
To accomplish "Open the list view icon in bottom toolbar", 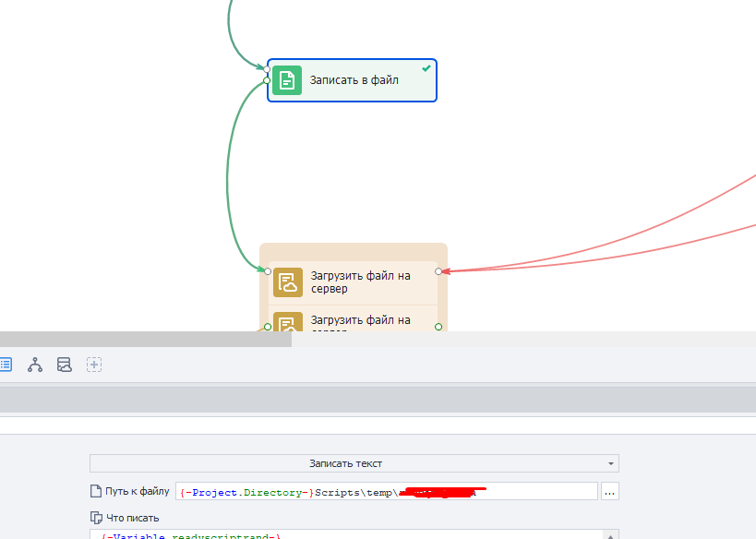I will (6, 365).
